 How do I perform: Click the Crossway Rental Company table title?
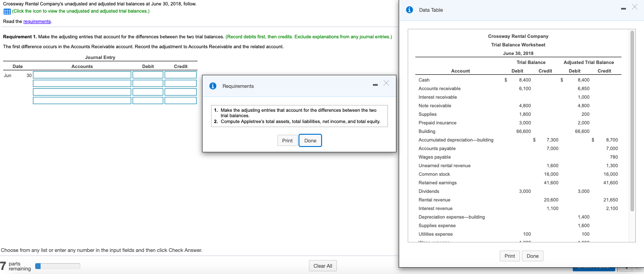518,36
